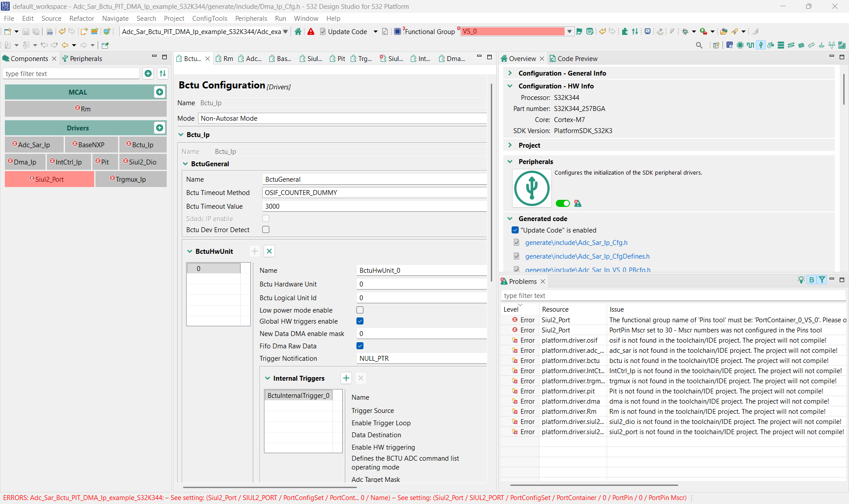Add a BctuHwUnit entry with plus
The height and width of the screenshot is (504, 849).
255,251
